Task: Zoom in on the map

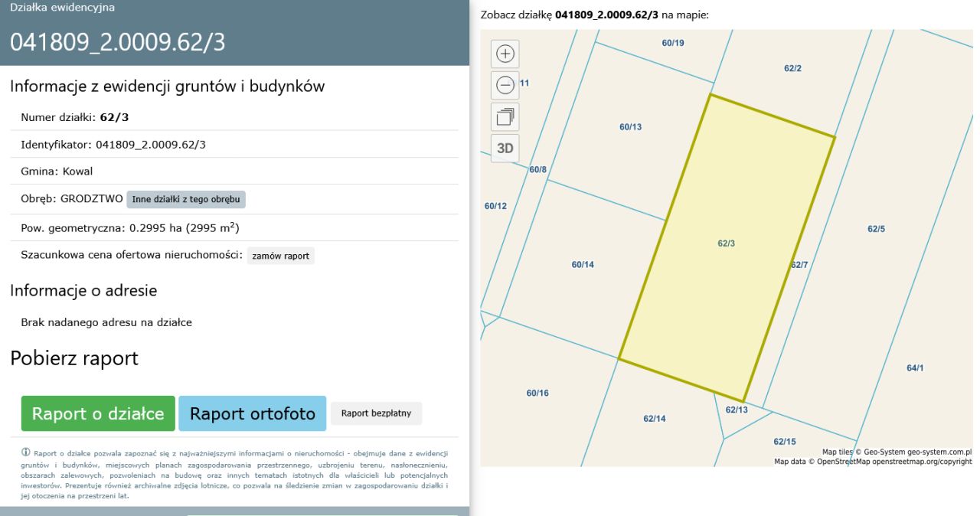Action: pyautogui.click(x=505, y=54)
